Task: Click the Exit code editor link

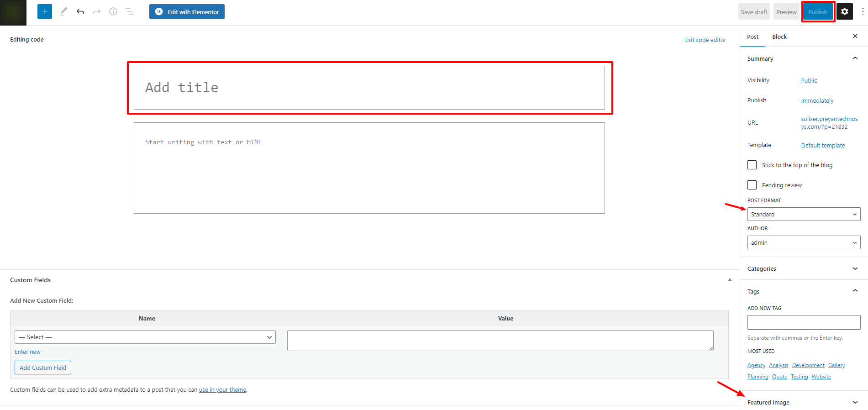Action: pyautogui.click(x=705, y=40)
